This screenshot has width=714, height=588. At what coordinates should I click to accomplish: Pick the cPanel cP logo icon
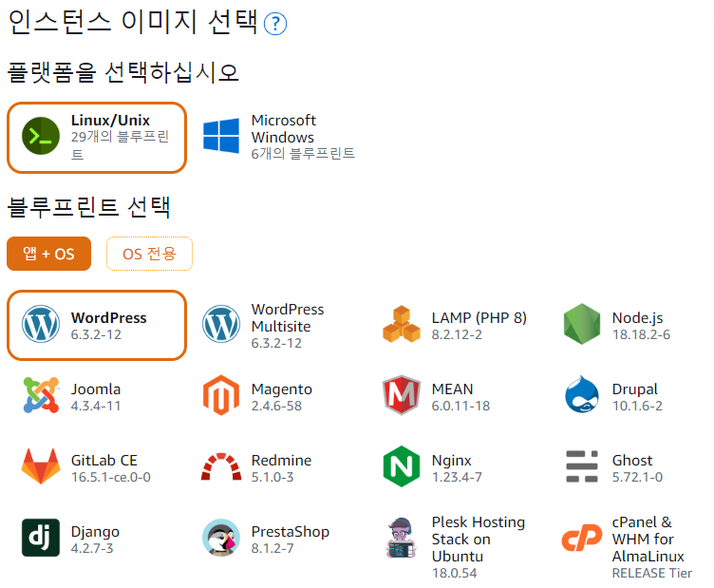pyautogui.click(x=582, y=538)
